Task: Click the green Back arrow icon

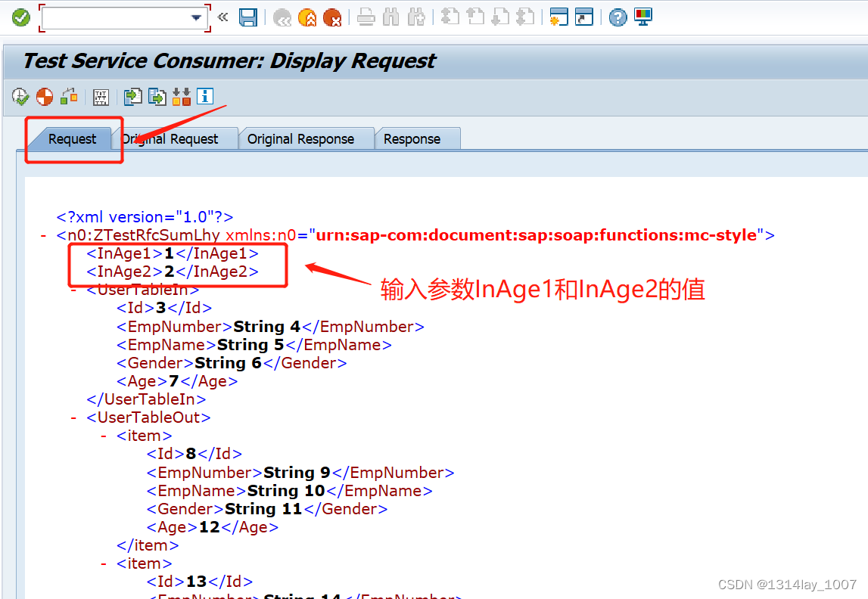Action: point(282,17)
